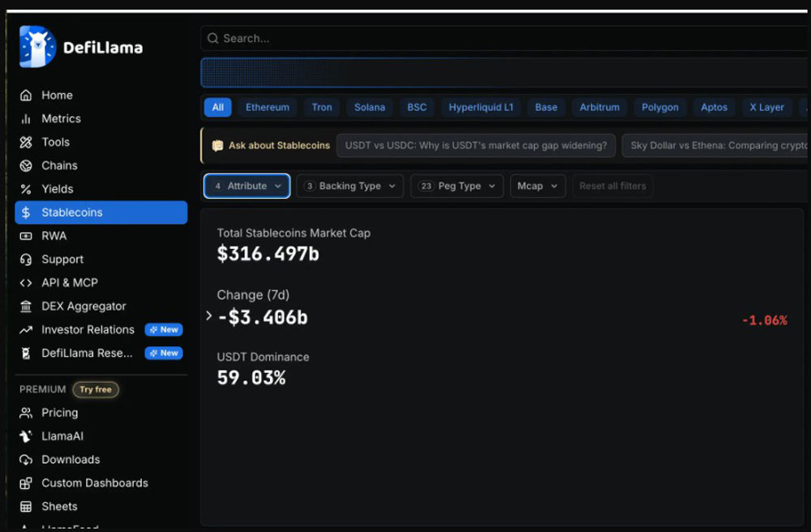Open the Custom Dashboards page
The image size is (811, 532).
tap(95, 483)
